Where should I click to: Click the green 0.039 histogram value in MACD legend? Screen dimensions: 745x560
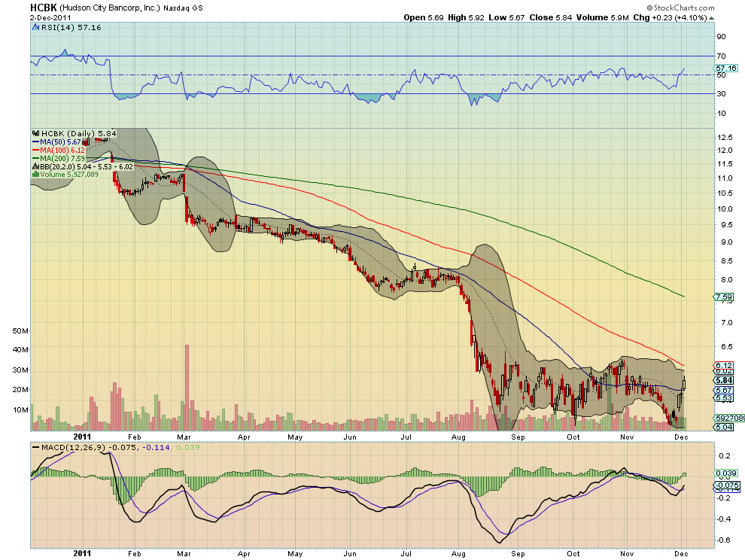coord(187,447)
